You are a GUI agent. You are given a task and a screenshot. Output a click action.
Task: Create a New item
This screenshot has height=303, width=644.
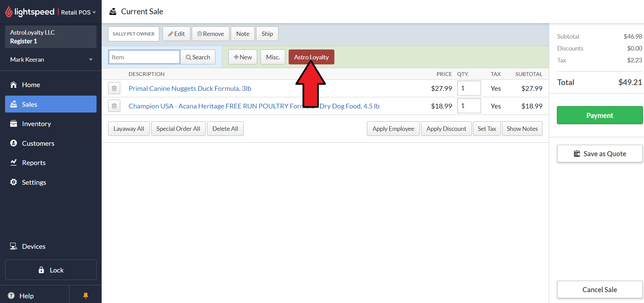(243, 57)
